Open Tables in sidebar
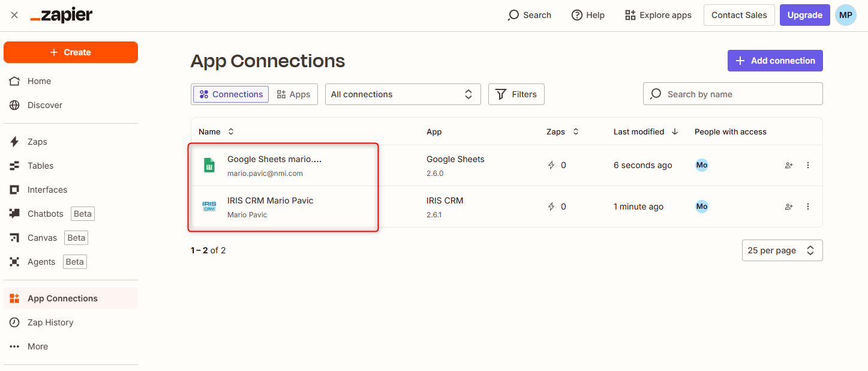Screen dimensions: 868x371 coord(71,166)
